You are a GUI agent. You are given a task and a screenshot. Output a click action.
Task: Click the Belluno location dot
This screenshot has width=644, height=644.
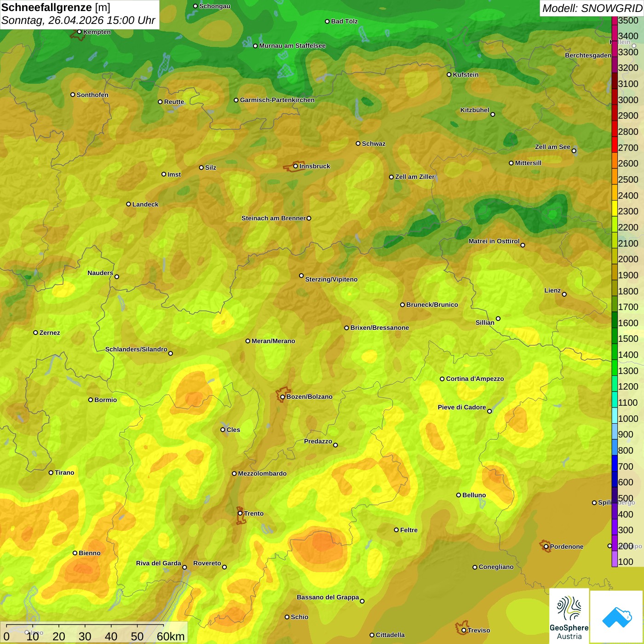(458, 495)
